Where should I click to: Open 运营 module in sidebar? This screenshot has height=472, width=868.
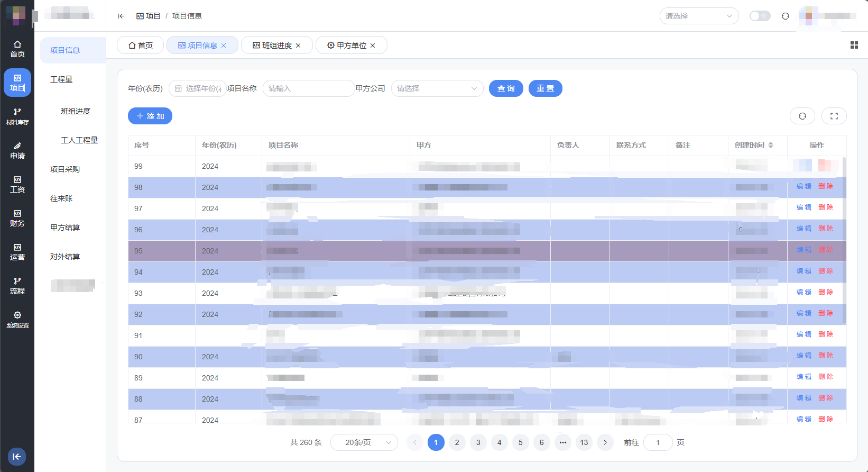(x=17, y=252)
